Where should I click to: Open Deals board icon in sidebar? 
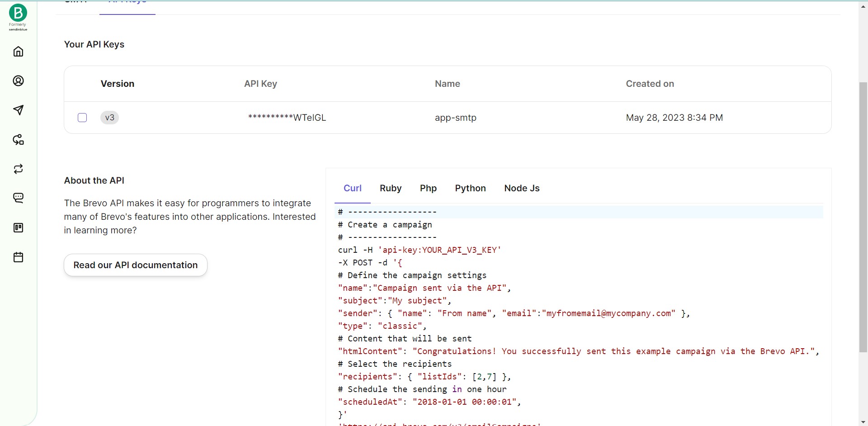(x=18, y=228)
